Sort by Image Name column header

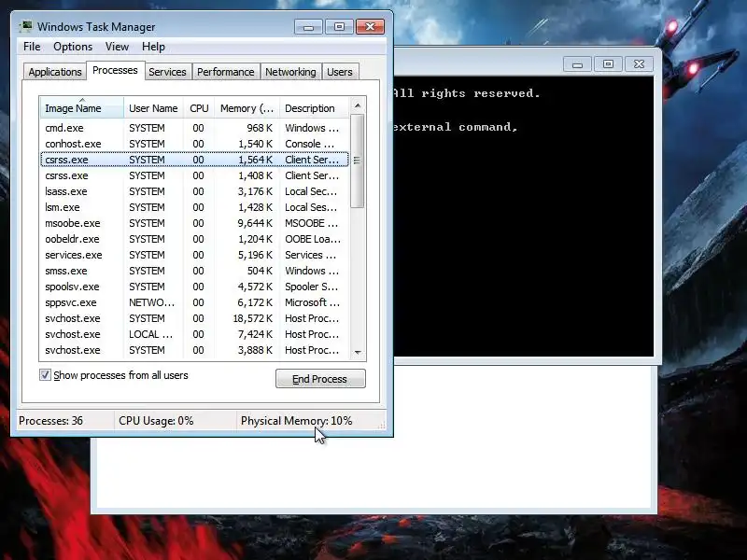coord(82,108)
